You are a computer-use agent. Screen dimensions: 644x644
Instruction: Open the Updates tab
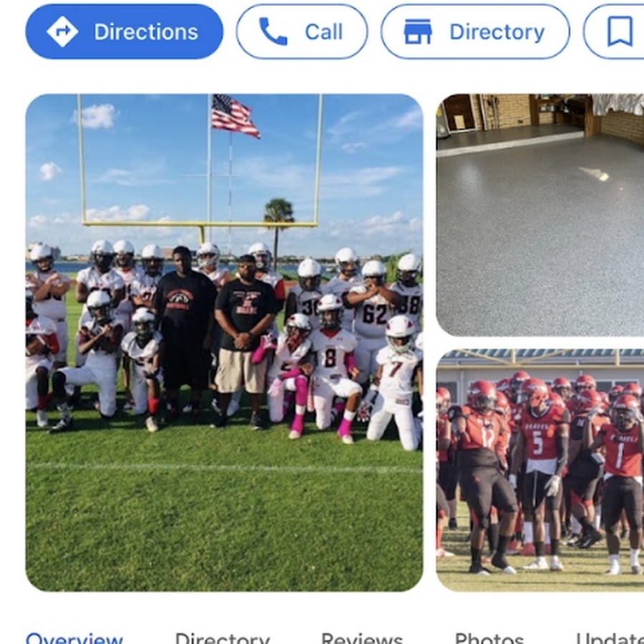(x=610, y=638)
